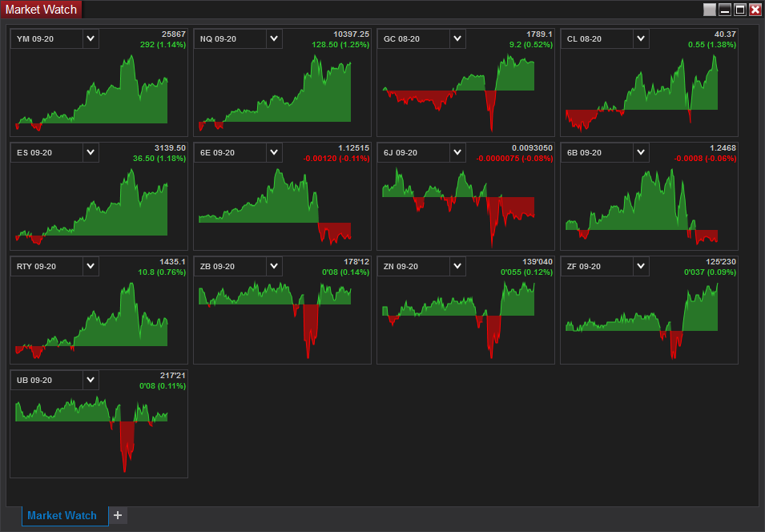This screenshot has height=532, width=765.
Task: Close the Market Watch window
Action: coord(755,10)
